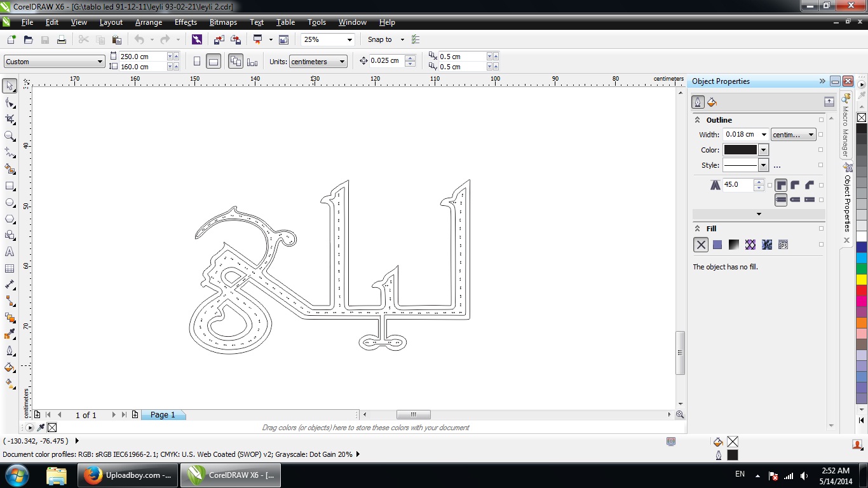
Task: Open the zoom level dropdown showing 25%
Action: coord(349,39)
